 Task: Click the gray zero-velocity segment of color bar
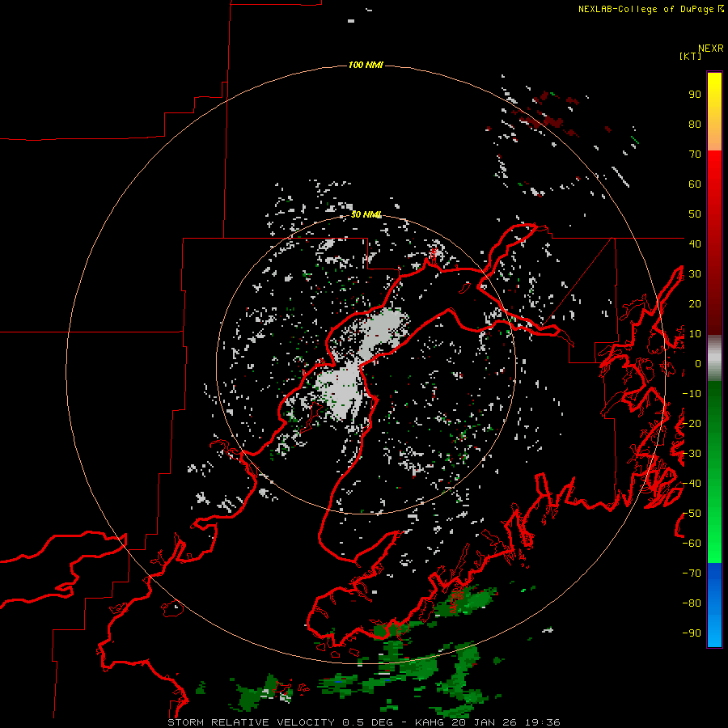(714, 358)
